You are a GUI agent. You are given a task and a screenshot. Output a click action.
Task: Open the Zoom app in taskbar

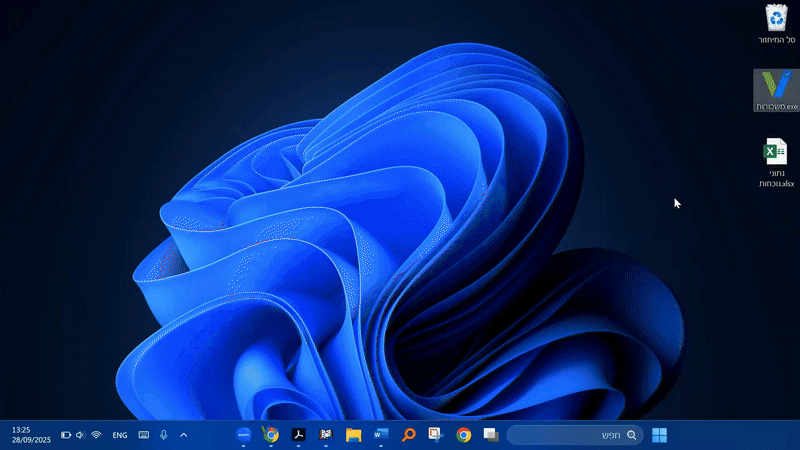coord(243,435)
